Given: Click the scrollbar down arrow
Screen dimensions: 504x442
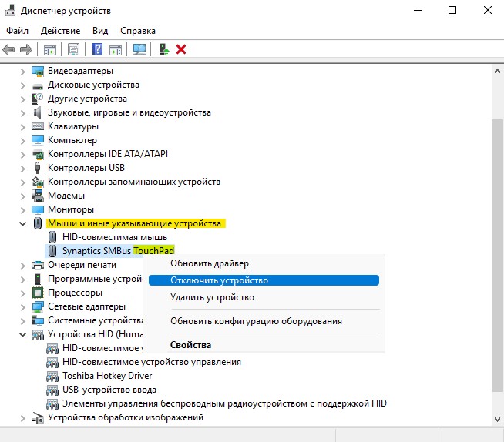Looking at the screenshot, I should (x=497, y=419).
